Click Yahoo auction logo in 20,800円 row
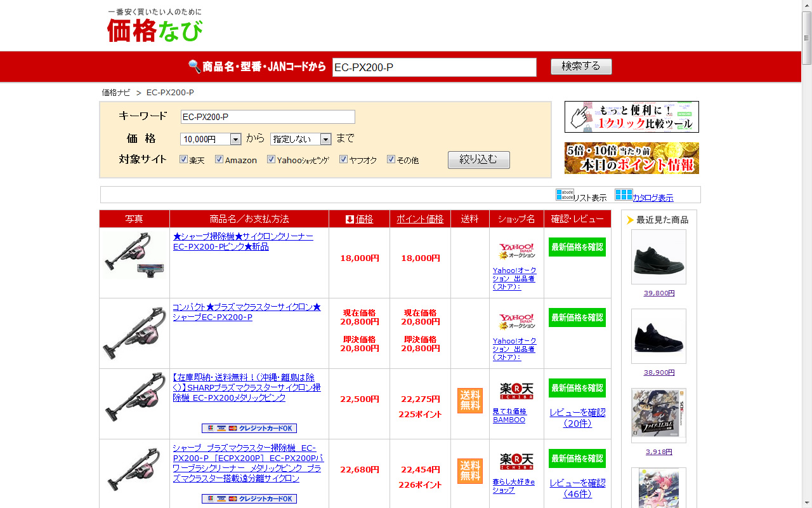This screenshot has height=508, width=812. (x=516, y=322)
